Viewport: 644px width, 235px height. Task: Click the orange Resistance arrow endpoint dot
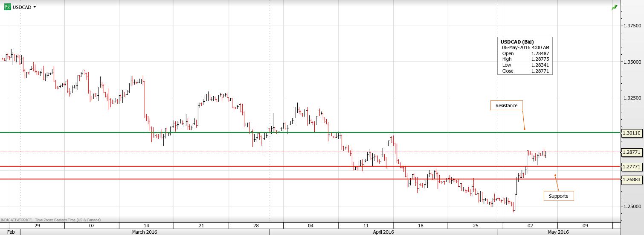525,129
